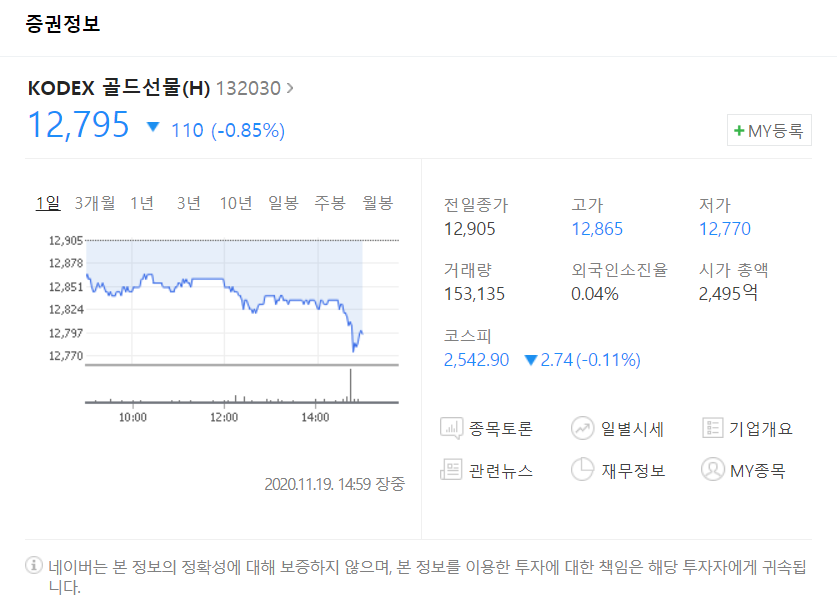Viewport: 838px width, 603px height.
Task: Open the 기업개요 link
Action: point(761,429)
